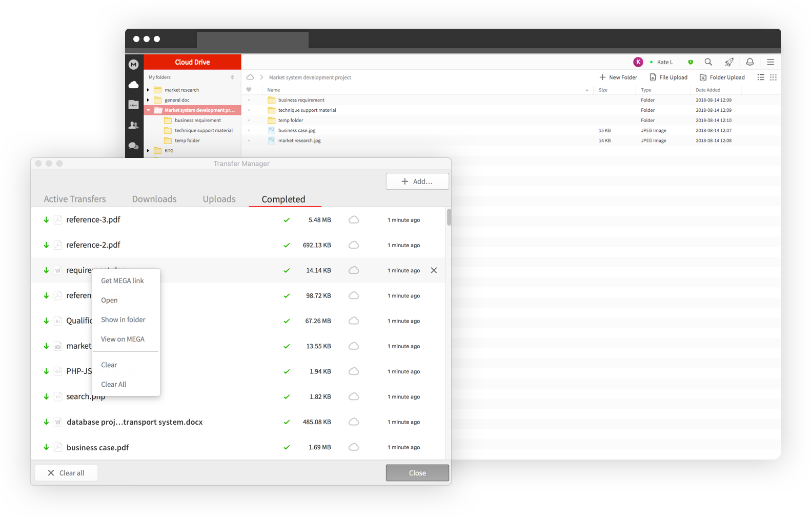Open the notifications bell
The width and height of the screenshot is (812, 518).
pyautogui.click(x=749, y=62)
